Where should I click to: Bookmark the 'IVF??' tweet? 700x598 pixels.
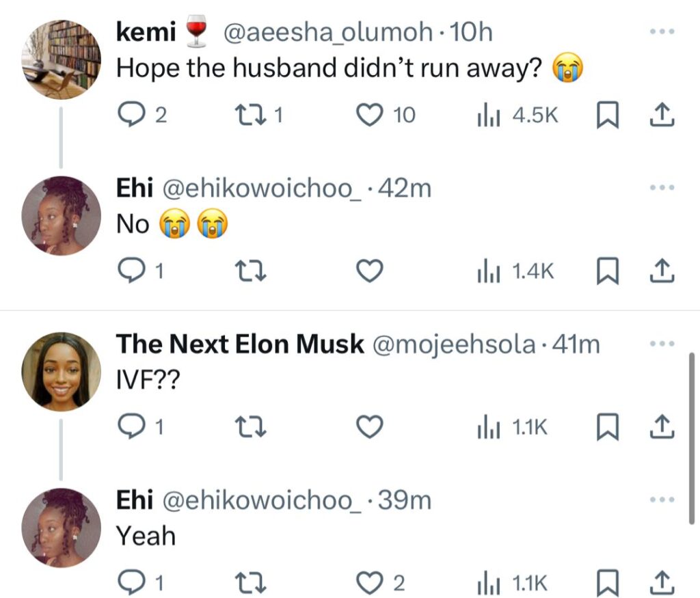(608, 427)
